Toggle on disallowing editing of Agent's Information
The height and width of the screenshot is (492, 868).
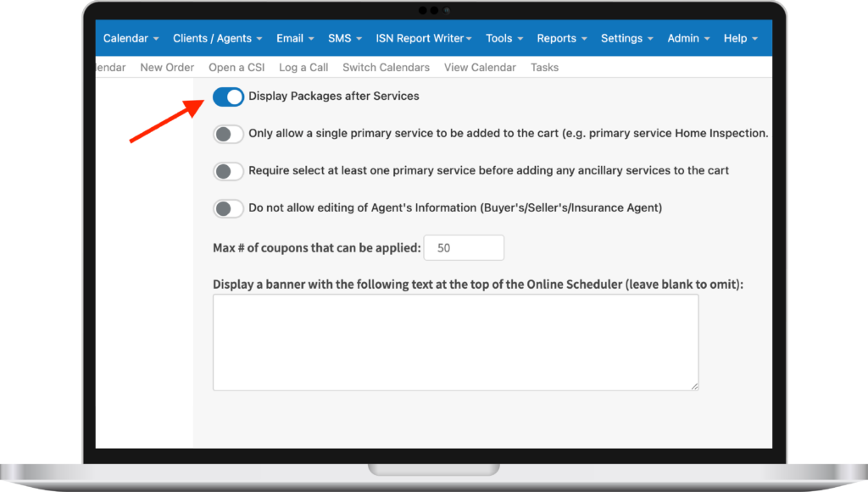pyautogui.click(x=228, y=207)
